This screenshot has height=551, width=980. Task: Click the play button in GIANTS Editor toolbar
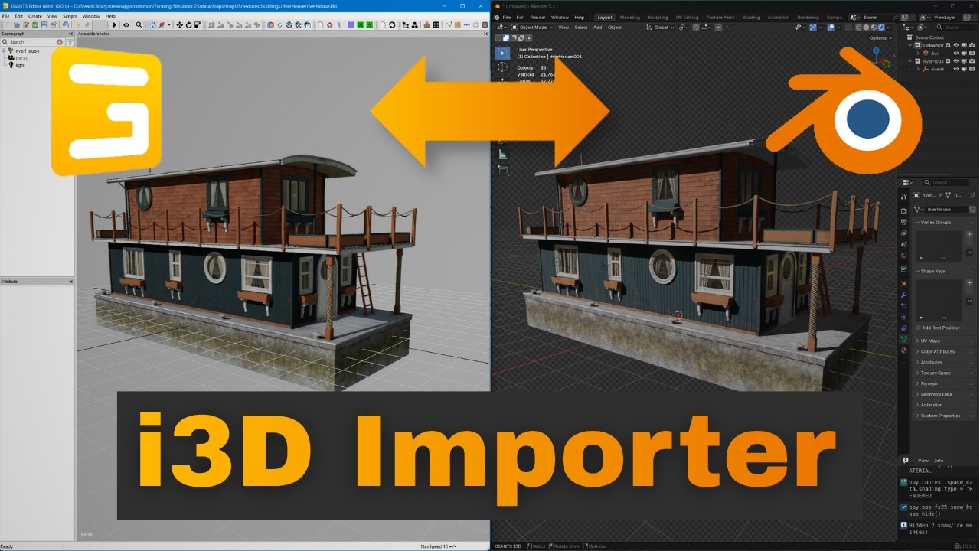(115, 24)
